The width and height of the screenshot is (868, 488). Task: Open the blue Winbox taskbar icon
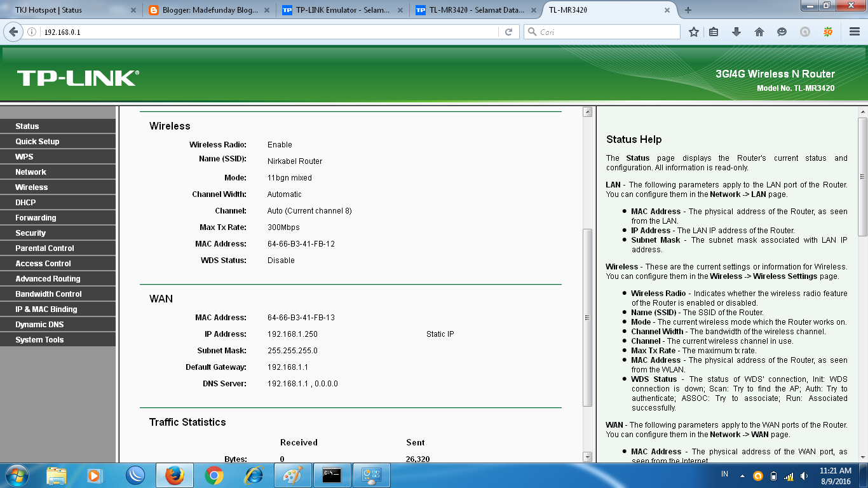pyautogui.click(x=135, y=475)
